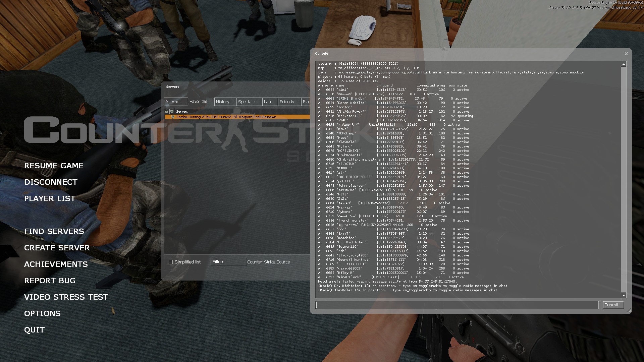Select the Favorites tab

(x=201, y=102)
